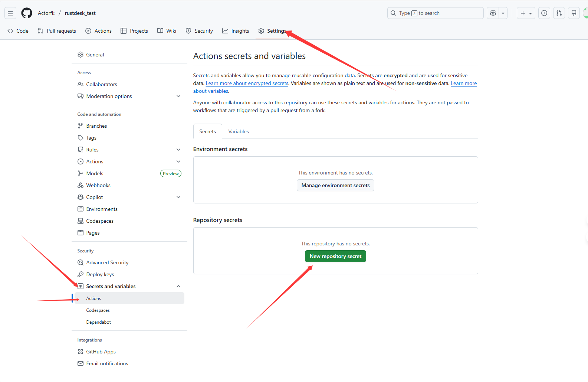Click the Advanced Security scan icon
The image size is (588, 382).
(81, 262)
